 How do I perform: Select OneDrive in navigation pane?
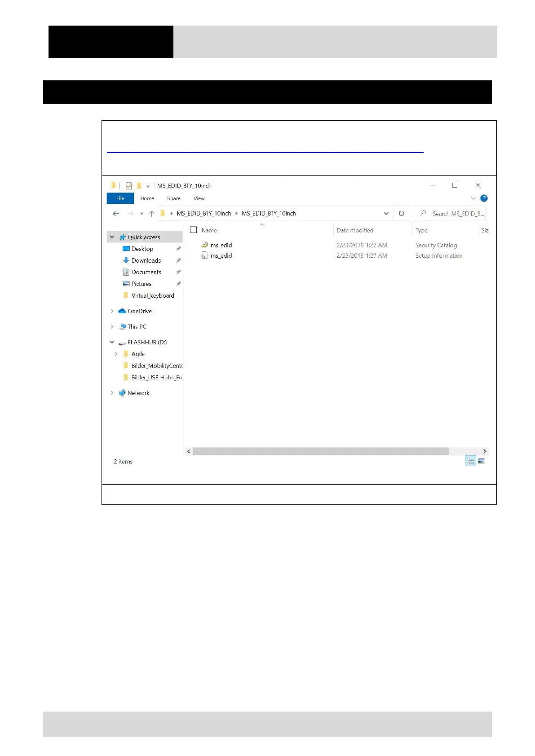pyautogui.click(x=140, y=311)
